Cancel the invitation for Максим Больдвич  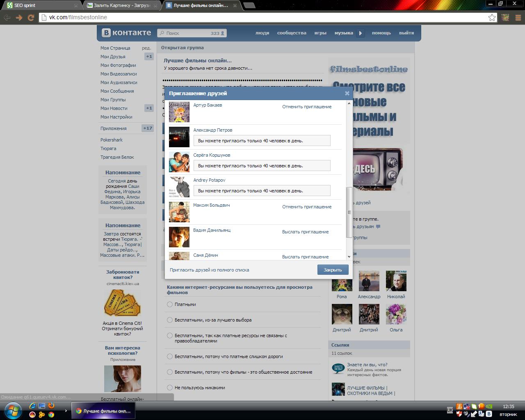307,207
